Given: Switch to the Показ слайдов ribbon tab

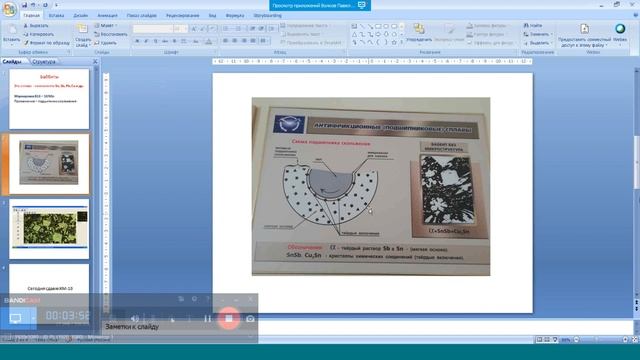Looking at the screenshot, I should coord(142,16).
